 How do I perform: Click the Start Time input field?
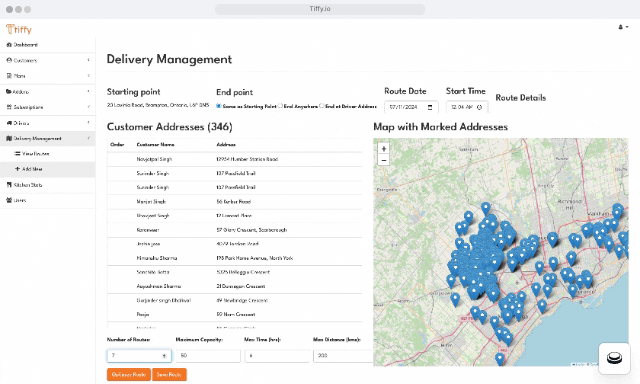coord(467,107)
